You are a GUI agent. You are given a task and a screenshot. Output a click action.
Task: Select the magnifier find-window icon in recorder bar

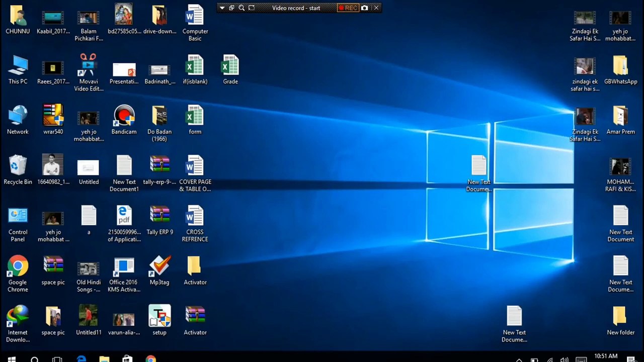tap(242, 8)
